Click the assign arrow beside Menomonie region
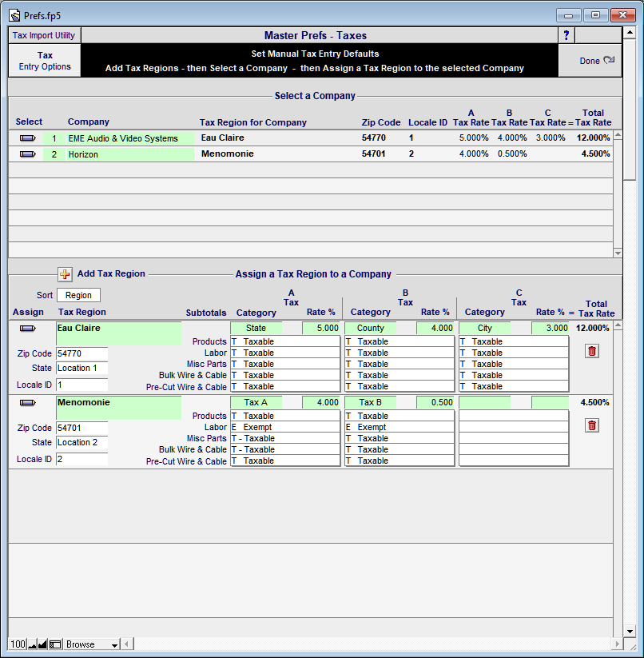Viewport: 644px width, 658px height. pos(28,402)
